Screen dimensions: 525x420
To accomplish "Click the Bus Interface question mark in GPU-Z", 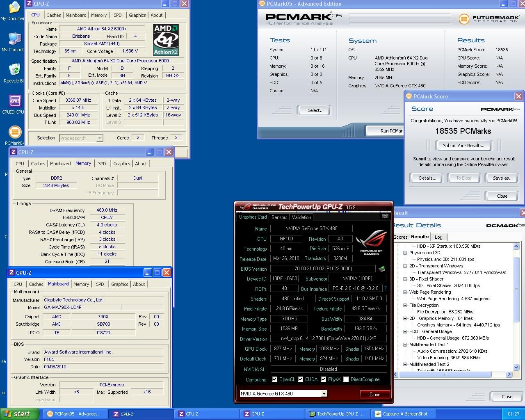I will tap(385, 288).
